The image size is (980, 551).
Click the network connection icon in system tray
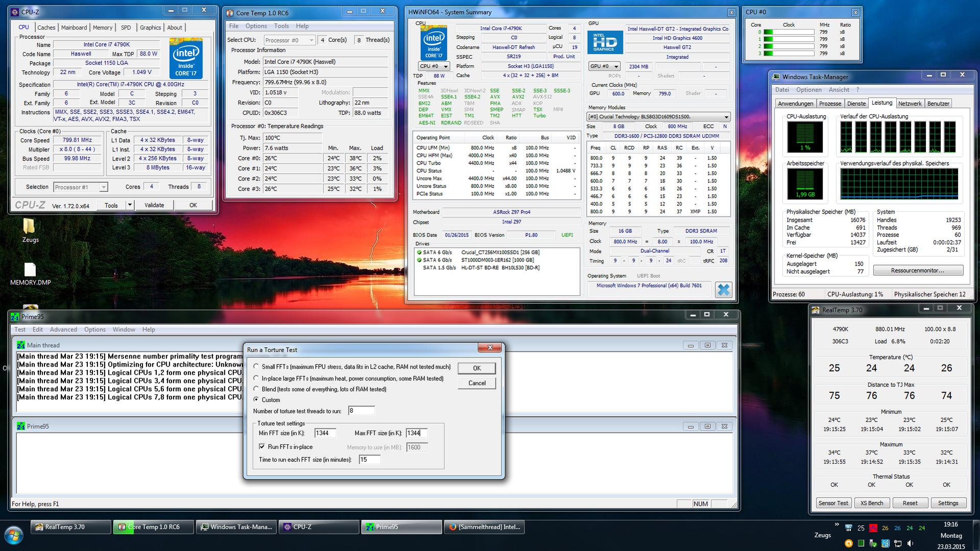pyautogui.click(x=897, y=543)
